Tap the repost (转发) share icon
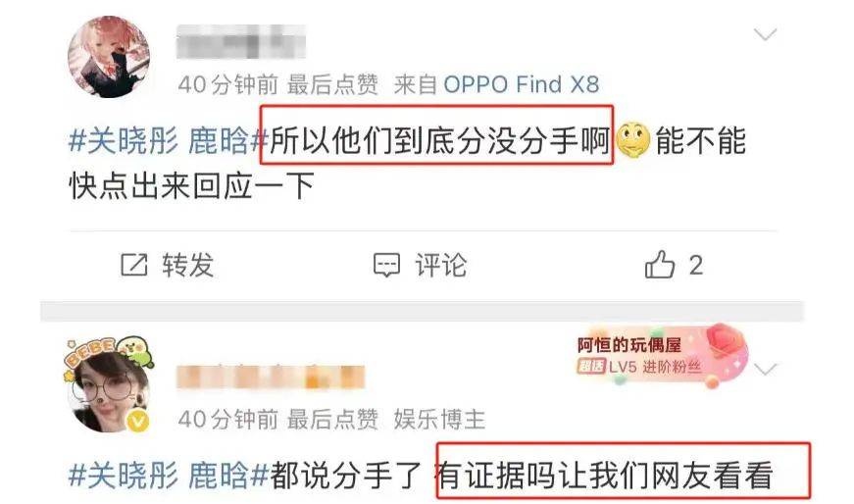 [134, 265]
